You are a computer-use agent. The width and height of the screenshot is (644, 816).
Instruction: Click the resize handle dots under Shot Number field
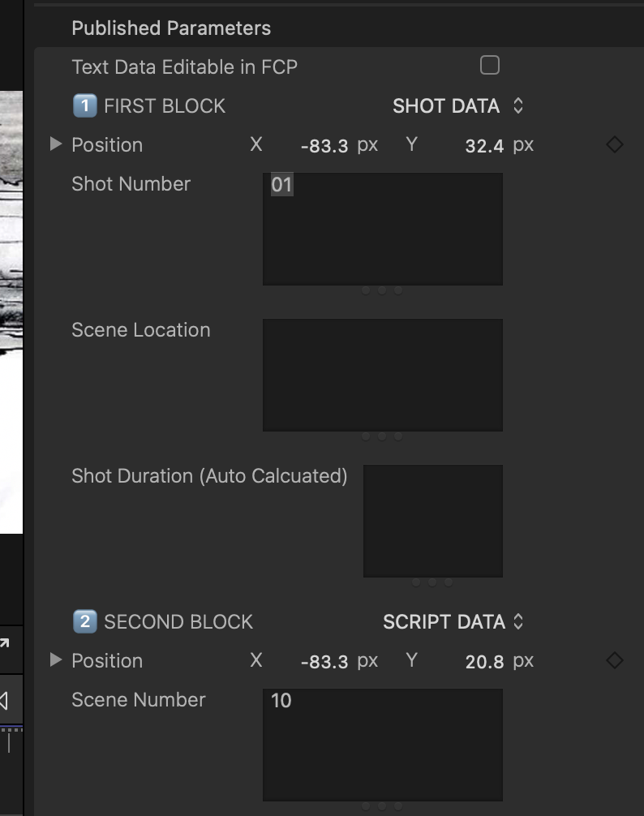(382, 290)
